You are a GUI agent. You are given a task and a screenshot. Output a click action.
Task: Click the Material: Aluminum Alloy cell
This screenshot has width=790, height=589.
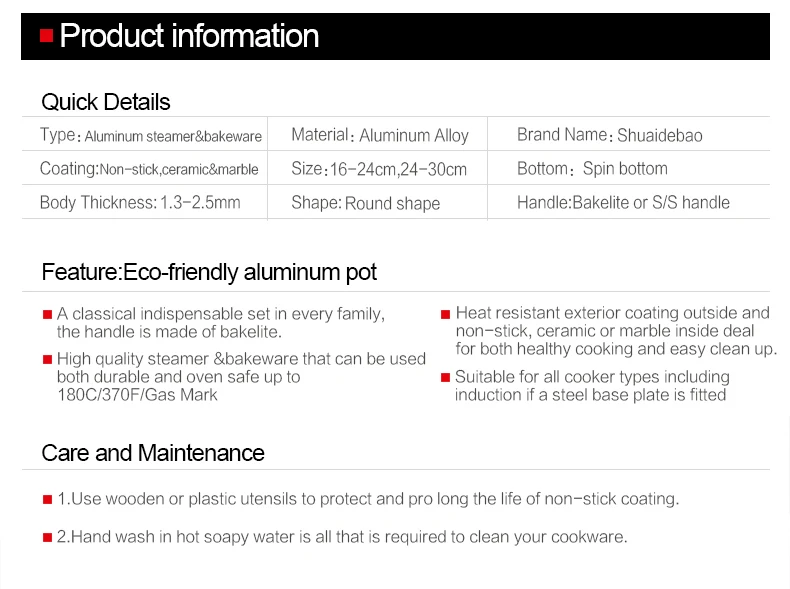(x=379, y=135)
